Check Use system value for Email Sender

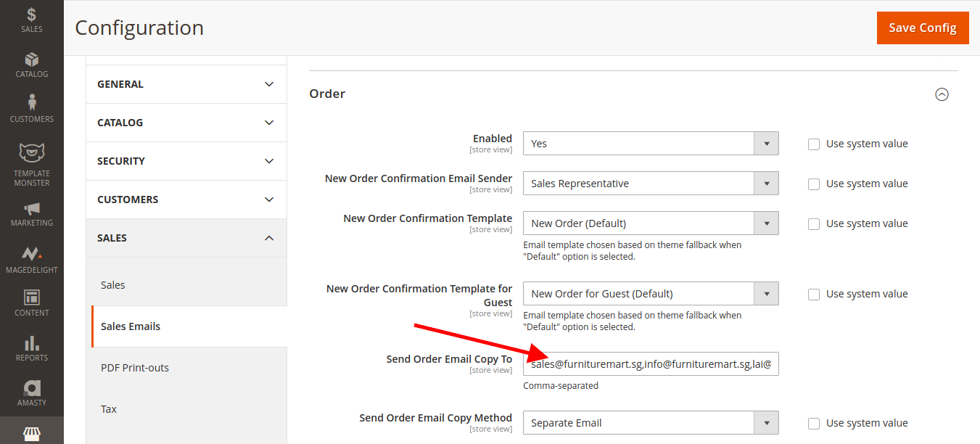pyautogui.click(x=814, y=184)
